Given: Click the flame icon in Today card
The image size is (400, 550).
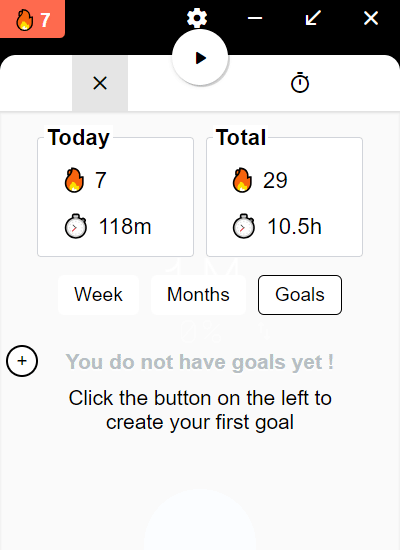Looking at the screenshot, I should point(74,180).
